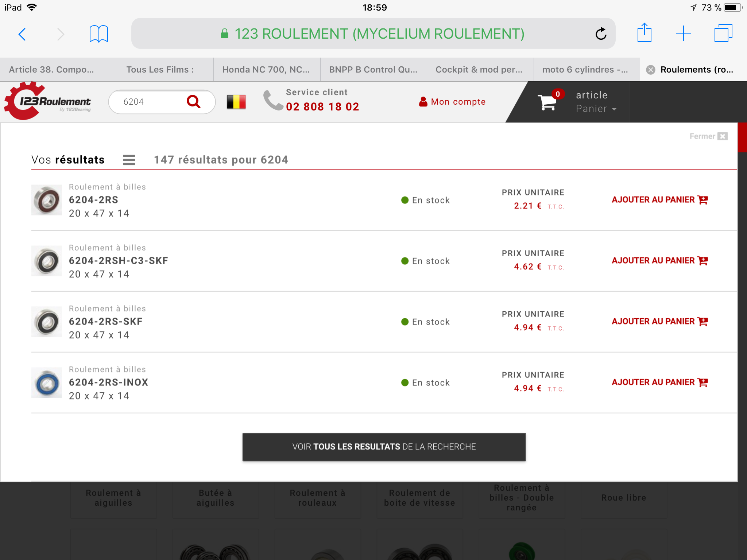Close the Roulements tab

click(650, 70)
